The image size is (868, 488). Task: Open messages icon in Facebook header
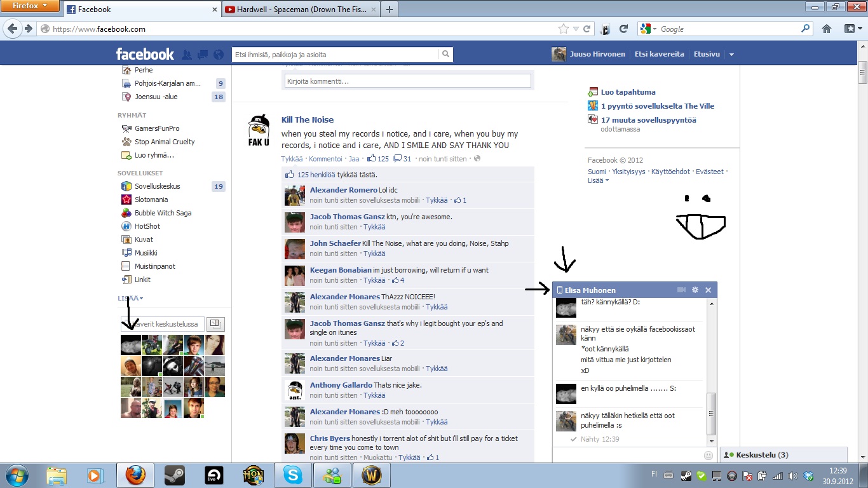203,55
